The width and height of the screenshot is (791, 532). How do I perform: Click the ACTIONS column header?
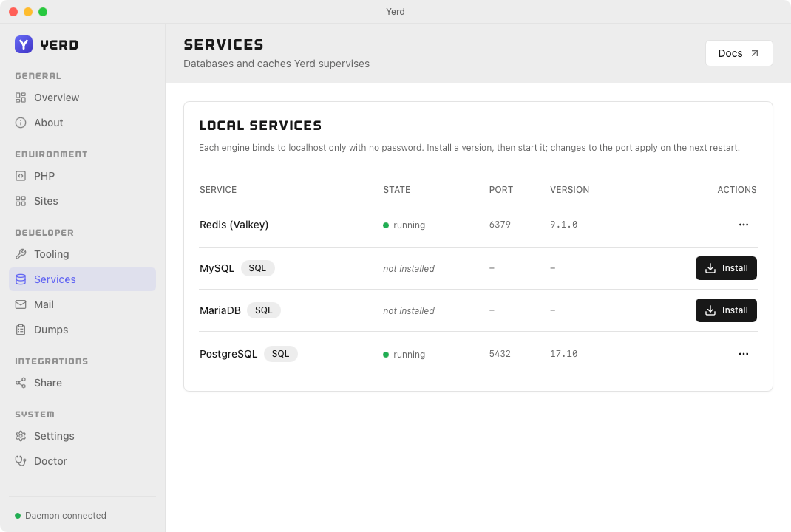pyautogui.click(x=737, y=190)
